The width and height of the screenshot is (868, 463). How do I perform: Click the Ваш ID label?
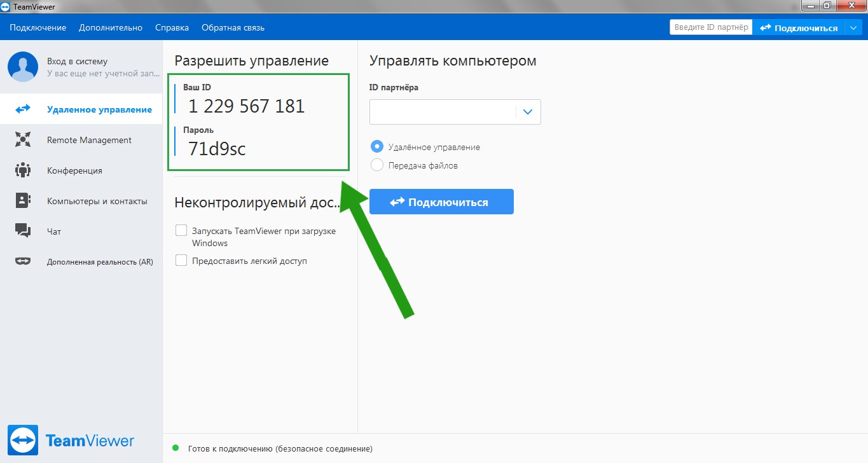tap(197, 87)
